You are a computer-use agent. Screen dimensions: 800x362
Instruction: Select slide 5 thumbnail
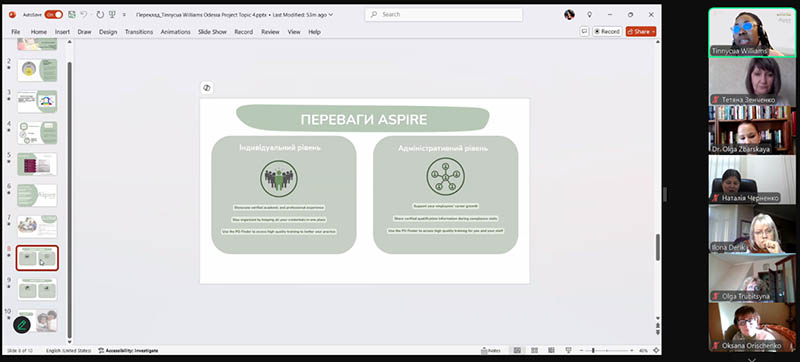tap(37, 164)
